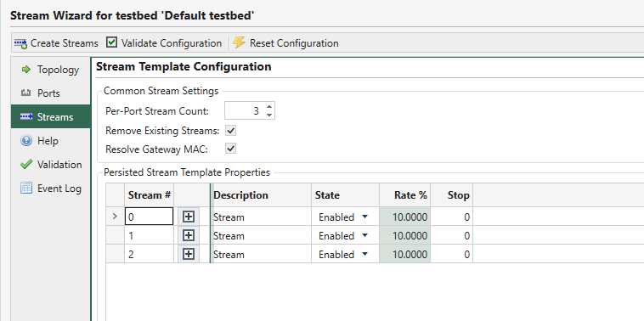Screen dimensions: 644x321
Task: Select the Ports sidebar icon
Action: coord(25,93)
